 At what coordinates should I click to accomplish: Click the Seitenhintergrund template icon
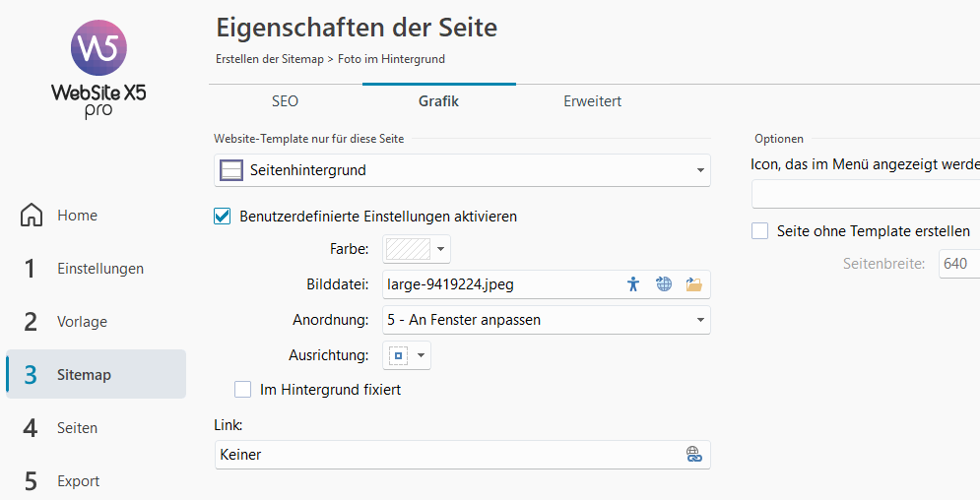230,170
